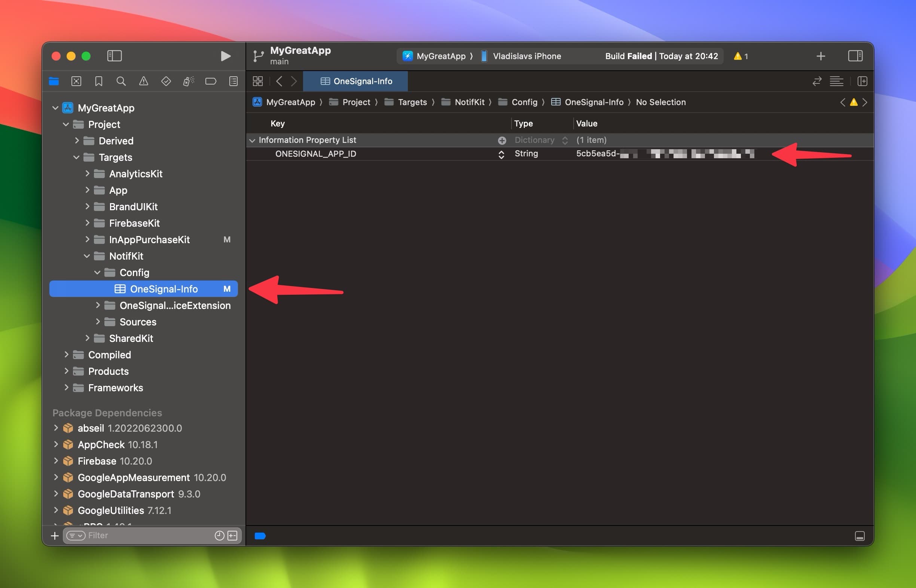Click OneSignal-Info in the jump bar
Screen dimensions: 916x588
[587, 102]
